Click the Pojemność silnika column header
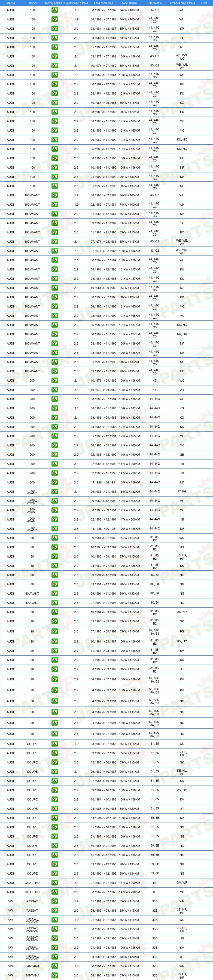The width and height of the screenshot is (213, 980). click(x=76, y=3)
